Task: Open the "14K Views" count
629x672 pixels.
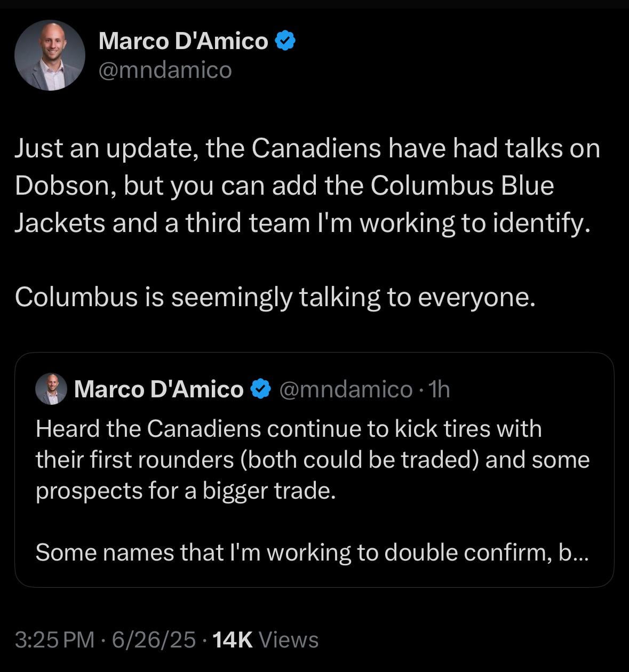Action: click(x=265, y=639)
